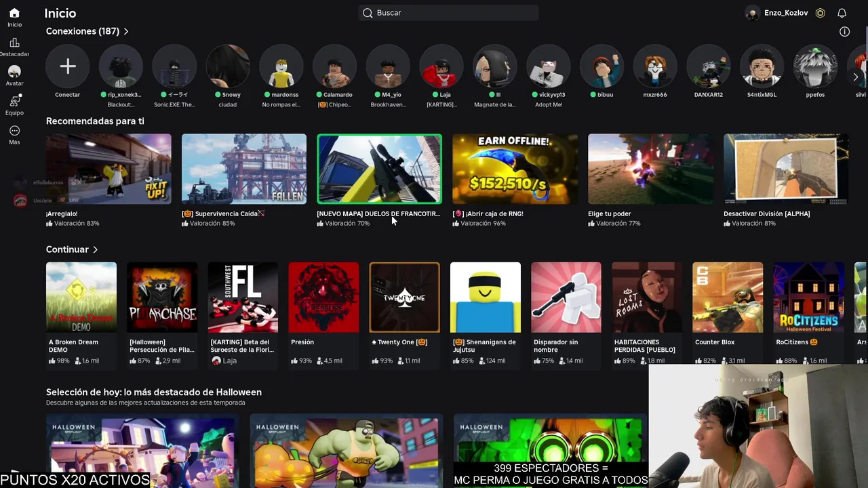Click into the Buscar search field

click(x=448, y=13)
